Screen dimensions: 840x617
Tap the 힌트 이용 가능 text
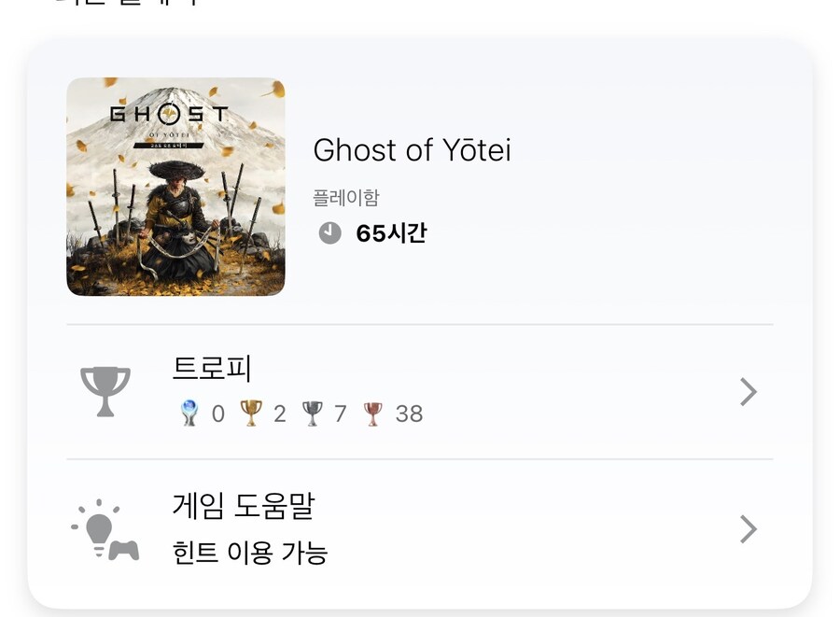coord(250,553)
